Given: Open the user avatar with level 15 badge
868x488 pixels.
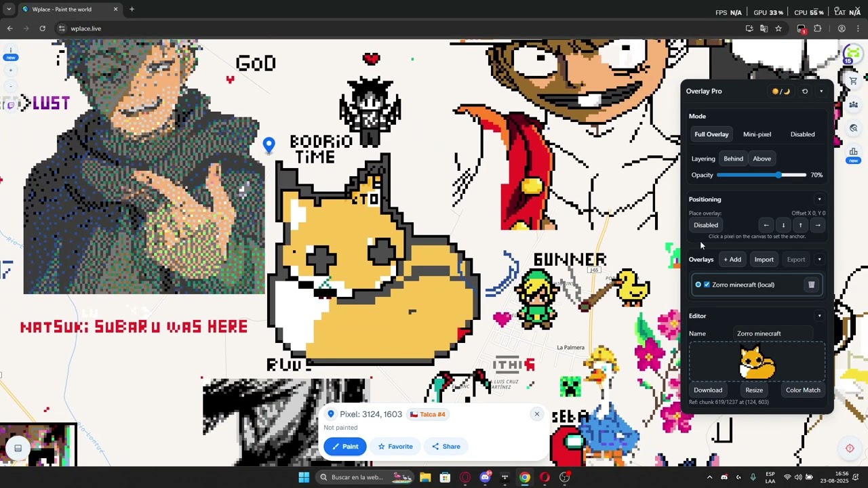Looking at the screenshot, I should [x=852, y=54].
